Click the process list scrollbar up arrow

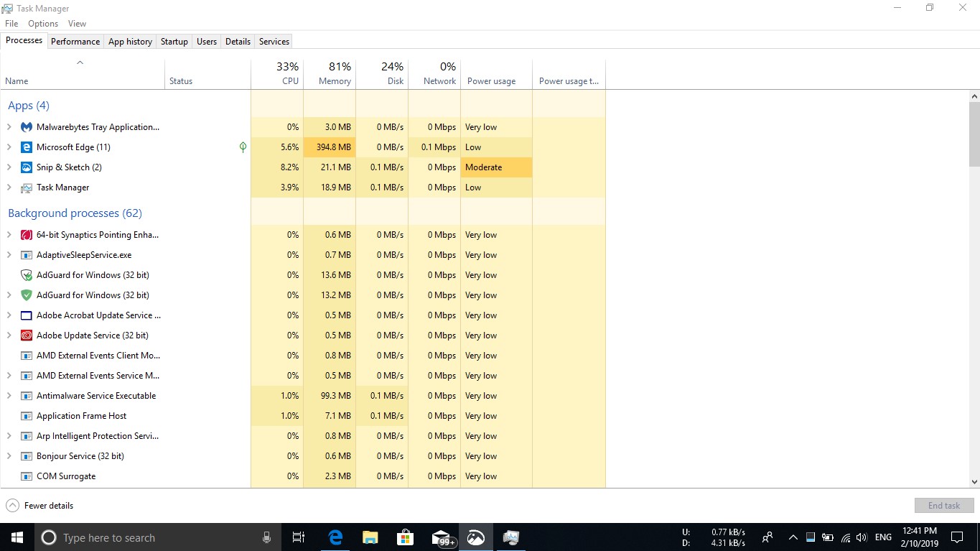click(974, 96)
